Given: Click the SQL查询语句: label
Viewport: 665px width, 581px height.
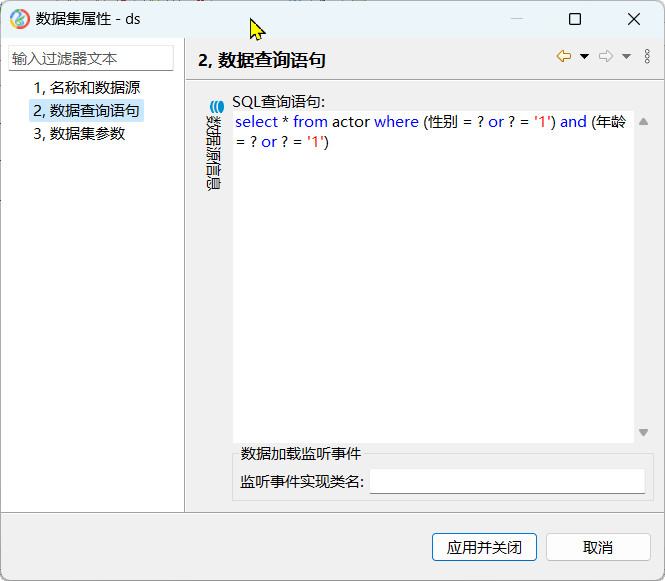Looking at the screenshot, I should pyautogui.click(x=278, y=102).
